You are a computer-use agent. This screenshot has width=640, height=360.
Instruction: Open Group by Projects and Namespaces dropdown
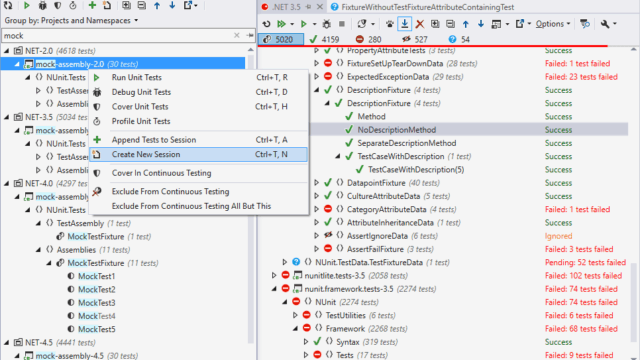click(x=71, y=20)
